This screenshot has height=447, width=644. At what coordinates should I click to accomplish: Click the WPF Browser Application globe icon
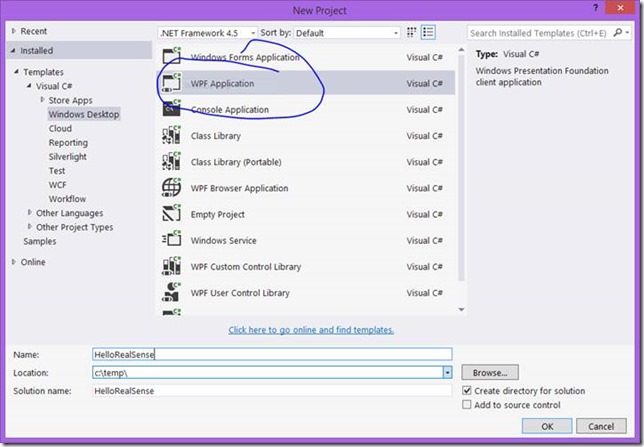tap(171, 187)
